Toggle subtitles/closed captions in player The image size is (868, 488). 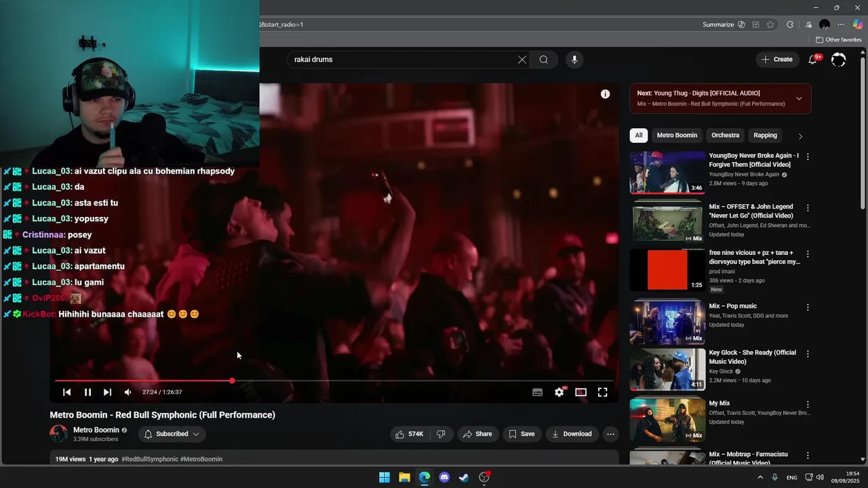pyautogui.click(x=537, y=392)
